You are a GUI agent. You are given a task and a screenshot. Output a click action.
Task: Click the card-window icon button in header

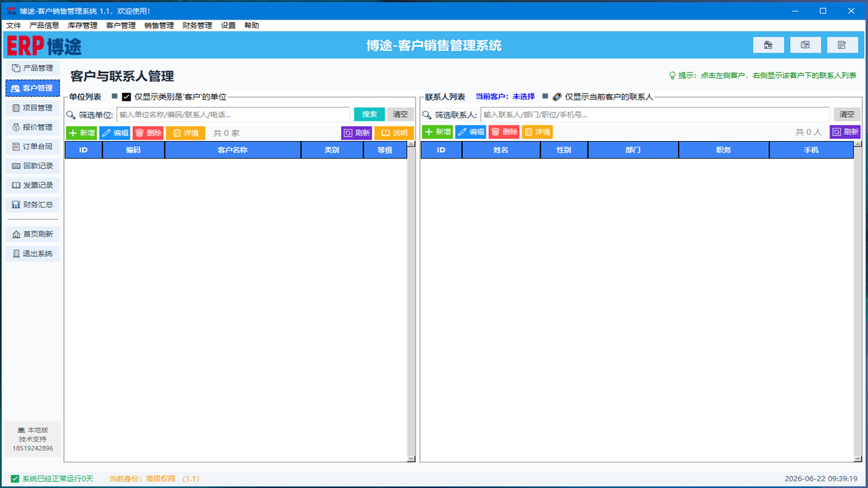(x=805, y=45)
